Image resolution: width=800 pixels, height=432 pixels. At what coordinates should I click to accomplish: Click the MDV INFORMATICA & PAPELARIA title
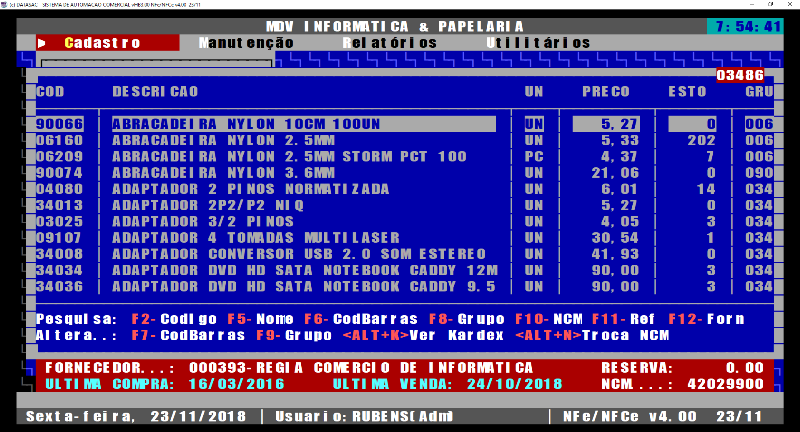coord(394,27)
